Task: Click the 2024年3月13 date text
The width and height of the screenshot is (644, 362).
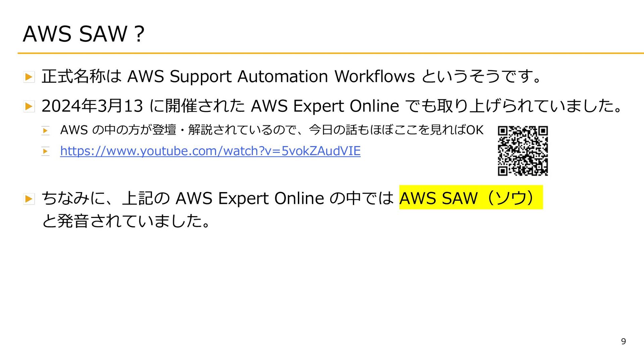Action: (92, 106)
